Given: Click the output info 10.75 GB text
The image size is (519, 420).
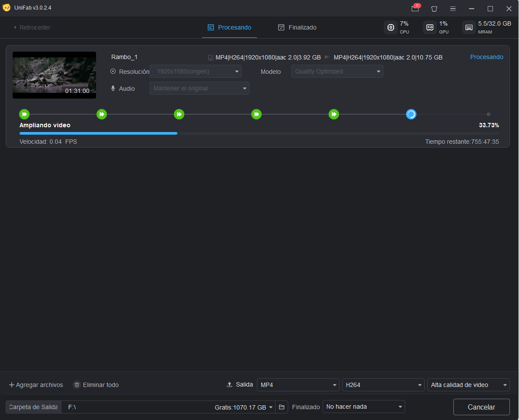Looking at the screenshot, I should coord(388,57).
